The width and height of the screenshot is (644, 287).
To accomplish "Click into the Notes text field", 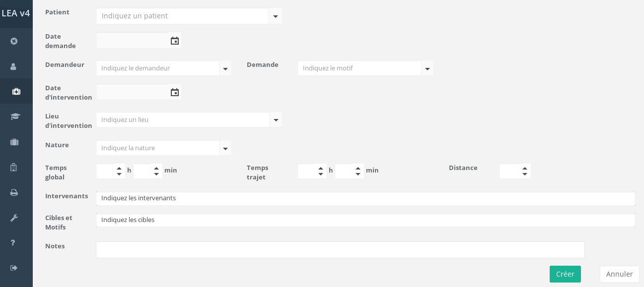I will coord(340,250).
